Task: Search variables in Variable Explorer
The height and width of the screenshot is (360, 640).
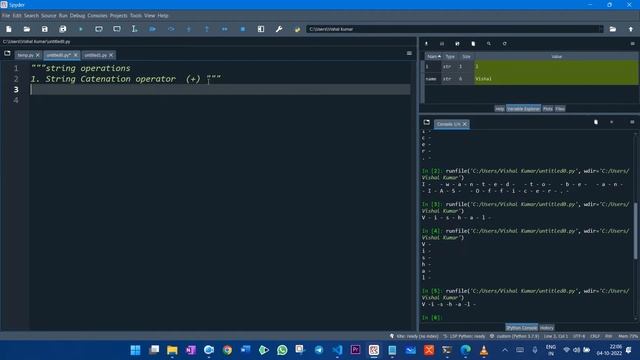Action: click(x=489, y=44)
